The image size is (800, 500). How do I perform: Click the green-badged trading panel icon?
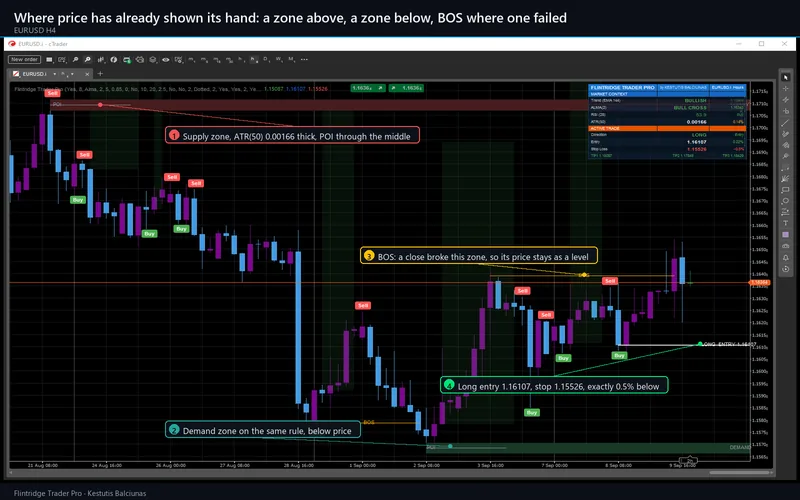click(127, 60)
